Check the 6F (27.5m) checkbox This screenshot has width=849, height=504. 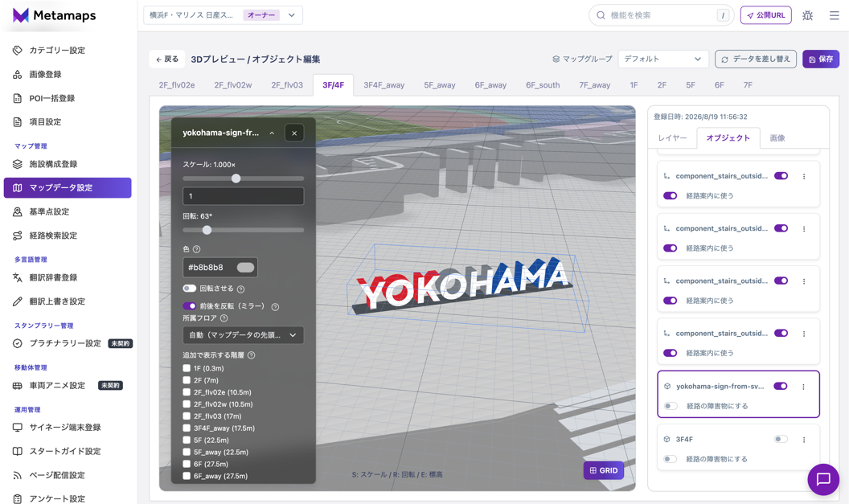pyautogui.click(x=187, y=463)
